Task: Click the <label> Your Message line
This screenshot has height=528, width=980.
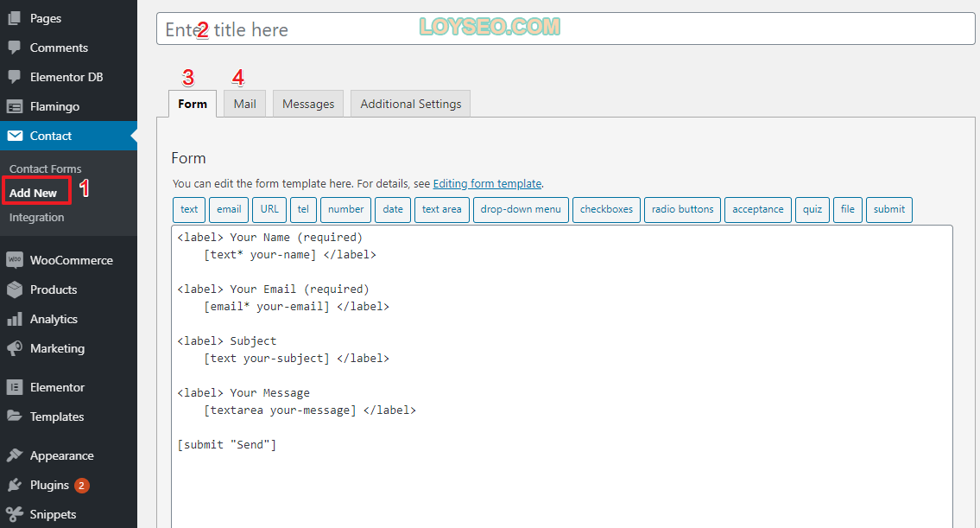Action: [x=243, y=393]
